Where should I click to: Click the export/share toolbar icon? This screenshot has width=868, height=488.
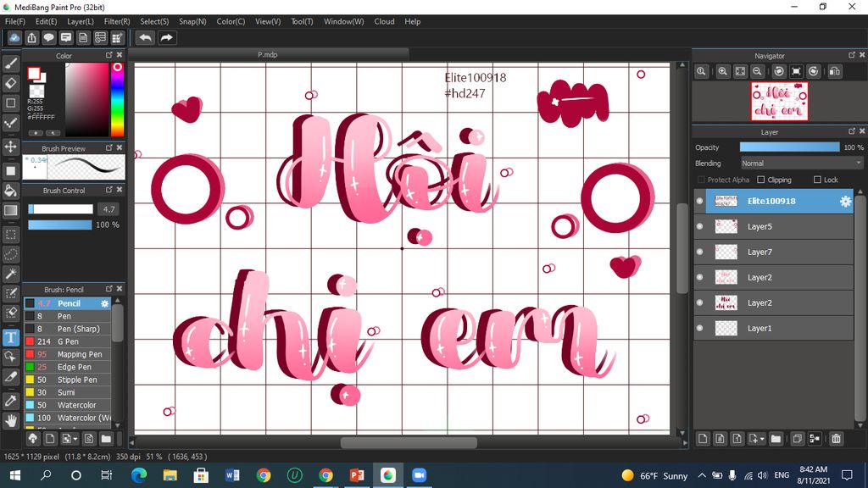point(31,37)
